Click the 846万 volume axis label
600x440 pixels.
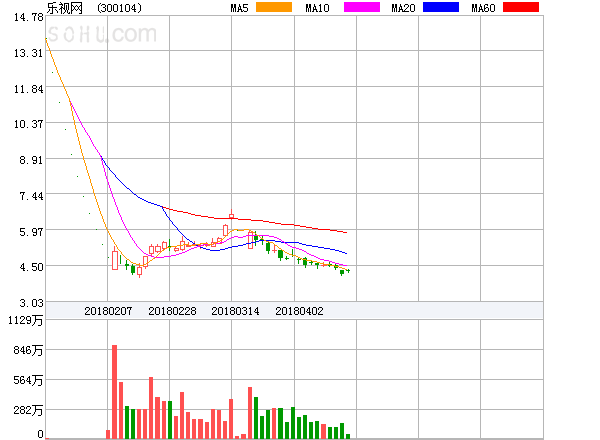tap(28, 350)
